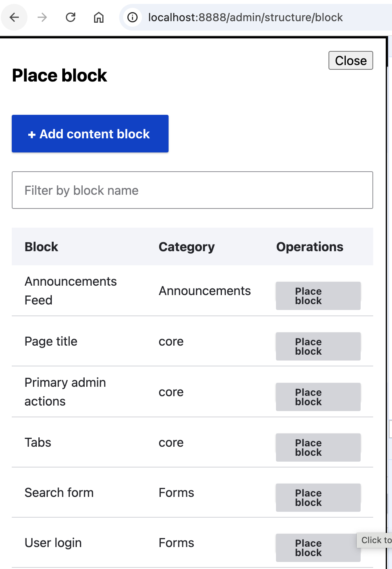Close the Place block dialog
Image resolution: width=392 pixels, height=569 pixels.
350,61
